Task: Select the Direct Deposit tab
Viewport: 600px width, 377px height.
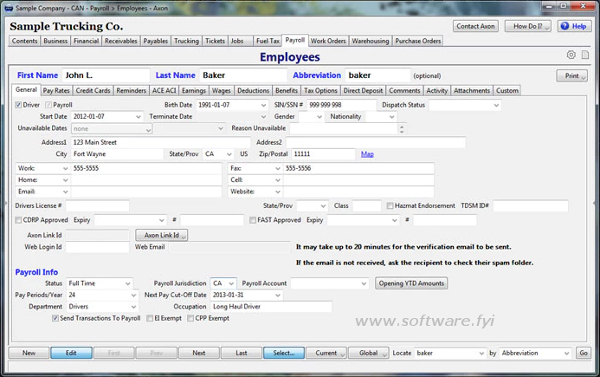Action: click(363, 91)
